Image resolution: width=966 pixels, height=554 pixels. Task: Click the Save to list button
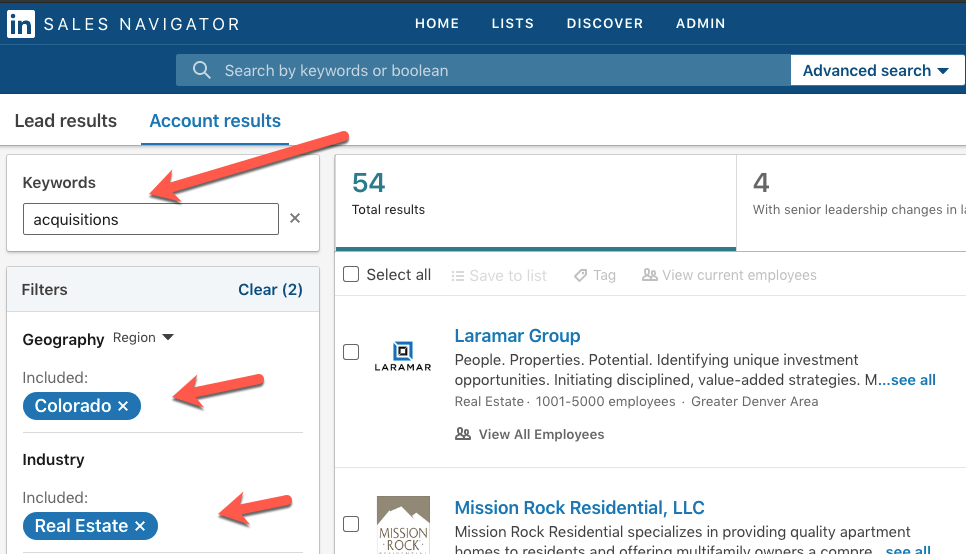coord(499,275)
